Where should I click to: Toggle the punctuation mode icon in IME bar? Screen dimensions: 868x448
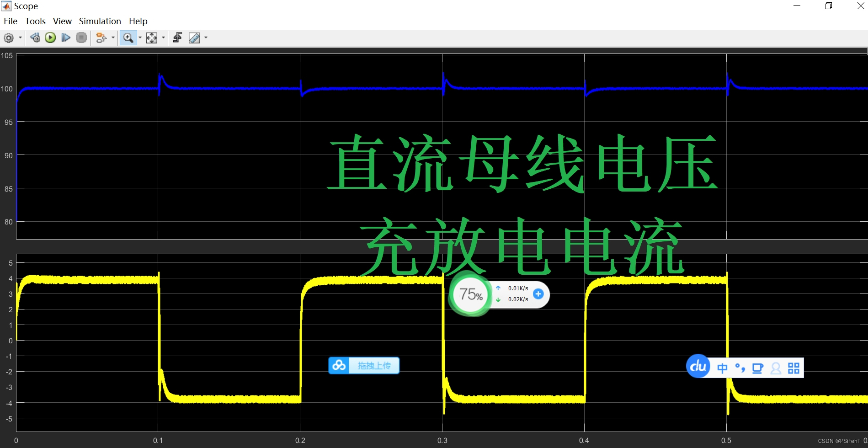coord(740,368)
